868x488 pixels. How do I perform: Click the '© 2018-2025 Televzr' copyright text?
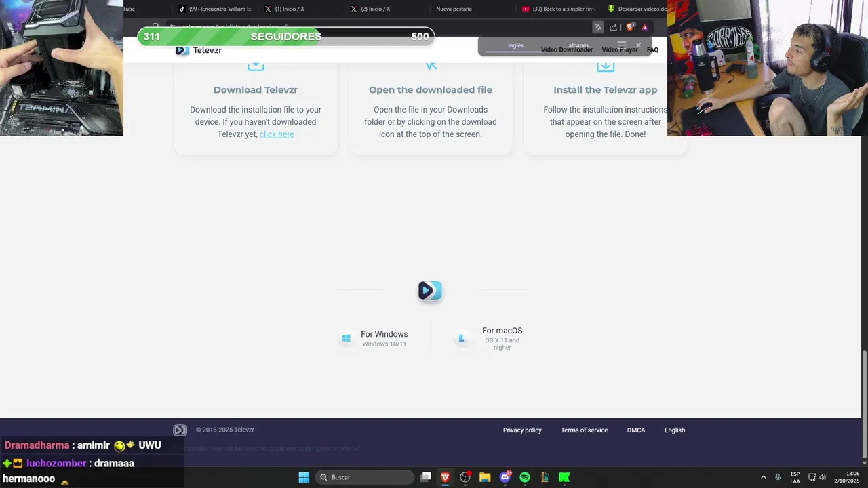click(x=225, y=430)
